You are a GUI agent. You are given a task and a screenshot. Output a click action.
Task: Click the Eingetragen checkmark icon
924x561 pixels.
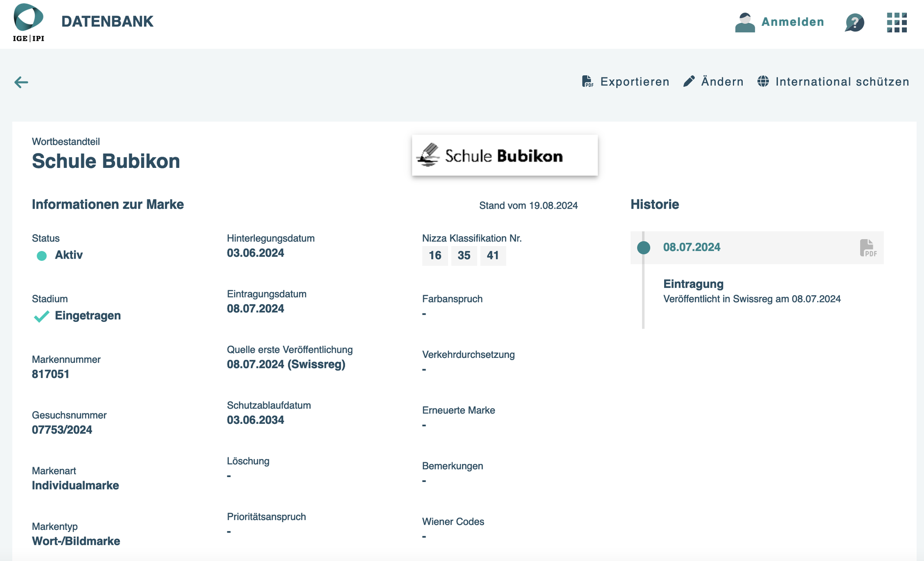point(42,316)
